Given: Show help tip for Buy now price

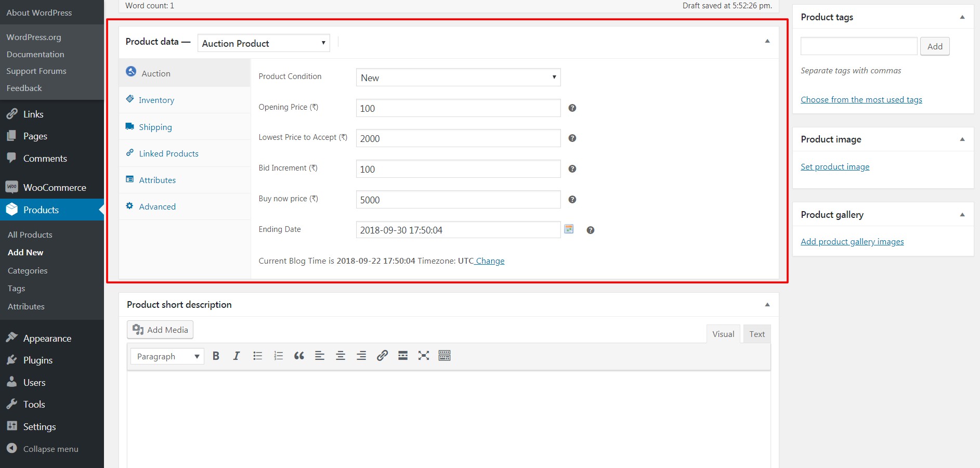Looking at the screenshot, I should pyautogui.click(x=572, y=199).
